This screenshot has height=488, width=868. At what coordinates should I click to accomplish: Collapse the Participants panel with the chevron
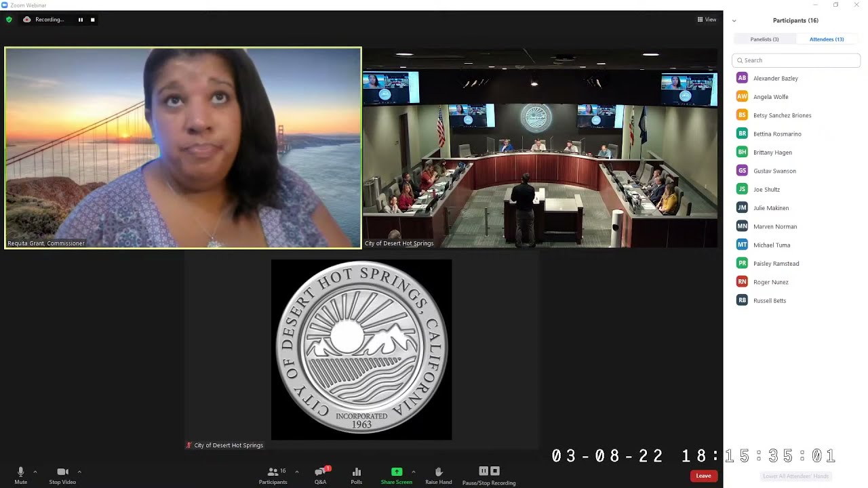(734, 21)
